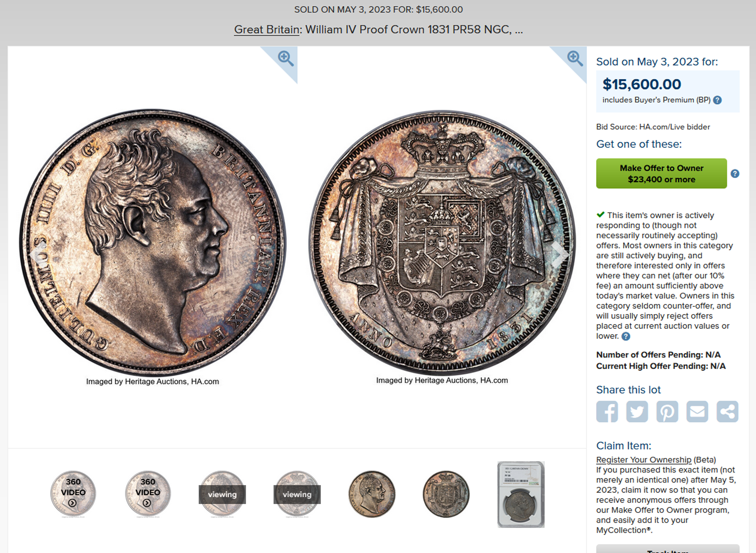Open the Buyer's Premium help icon
Screen dimensions: 756x553
(717, 100)
